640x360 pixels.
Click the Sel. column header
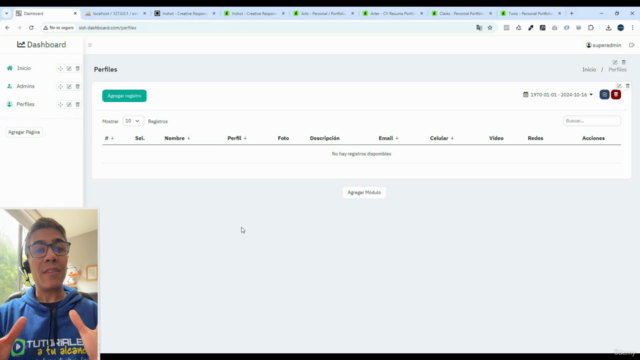click(x=140, y=138)
